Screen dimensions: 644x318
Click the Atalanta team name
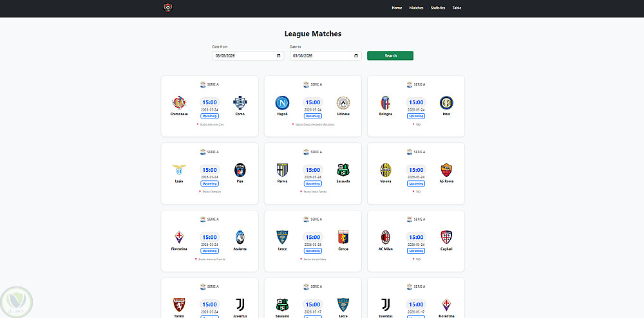(x=240, y=249)
